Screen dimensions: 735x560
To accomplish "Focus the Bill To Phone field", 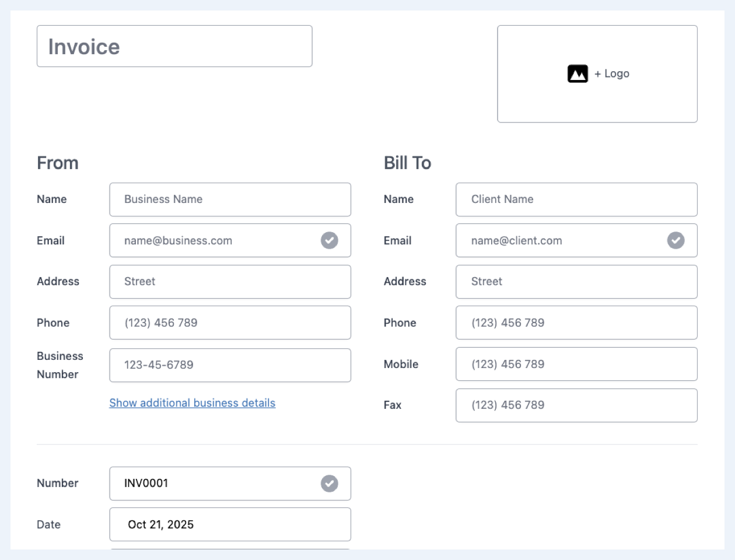I will [x=576, y=323].
